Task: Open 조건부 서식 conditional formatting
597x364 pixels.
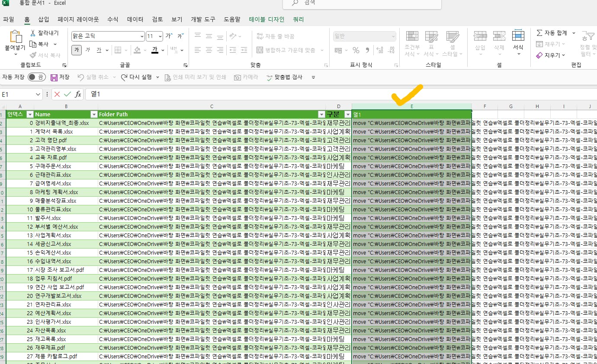Action: [x=412, y=44]
